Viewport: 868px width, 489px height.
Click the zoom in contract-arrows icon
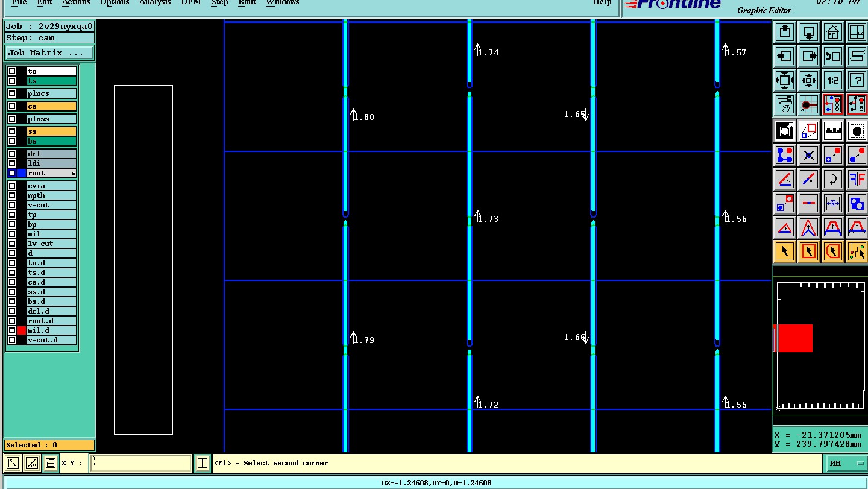click(x=808, y=80)
